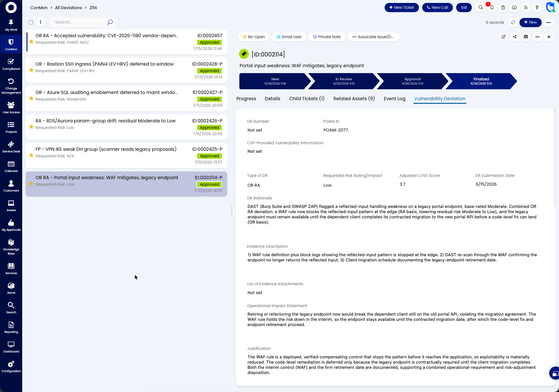The image size is (559, 392).
Task: Open list options three-dot menu
Action: coord(40,22)
